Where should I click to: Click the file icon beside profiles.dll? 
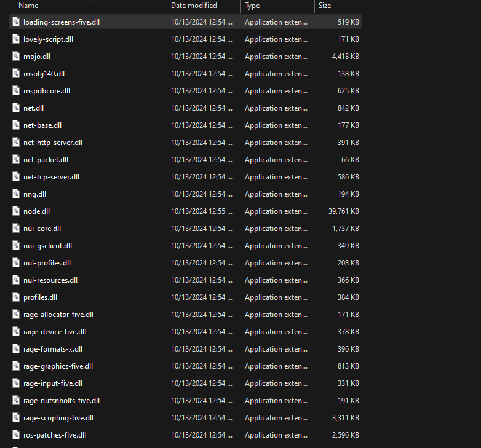(x=16, y=297)
